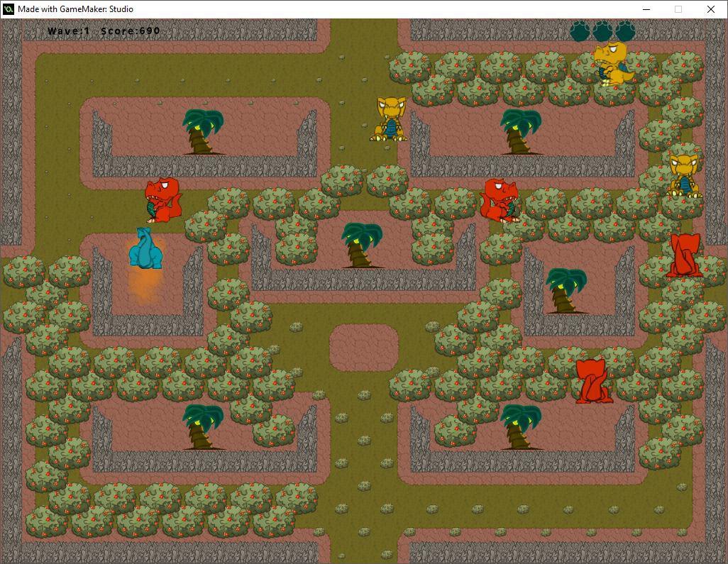This screenshot has height=564, width=728.
Task: Click the red dinosaur directly above the blue dinosaur
Action: click(162, 200)
